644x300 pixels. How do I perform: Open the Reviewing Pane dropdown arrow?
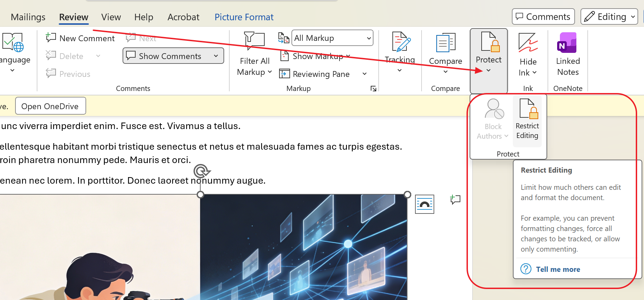[365, 74]
